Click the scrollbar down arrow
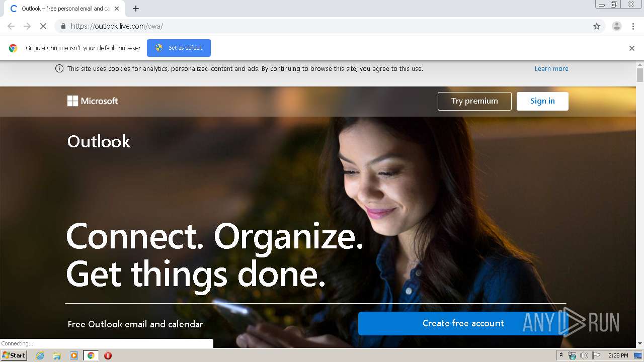This screenshot has height=362, width=644. 640,343
